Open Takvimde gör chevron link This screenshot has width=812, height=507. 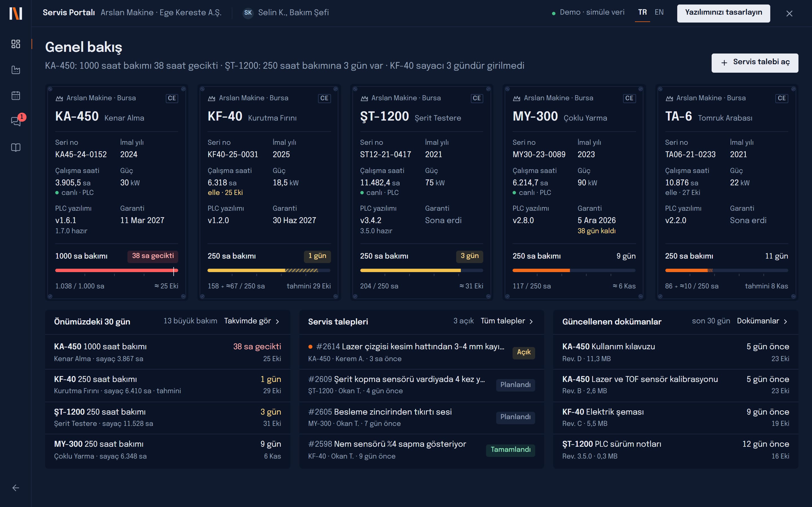coord(252,321)
